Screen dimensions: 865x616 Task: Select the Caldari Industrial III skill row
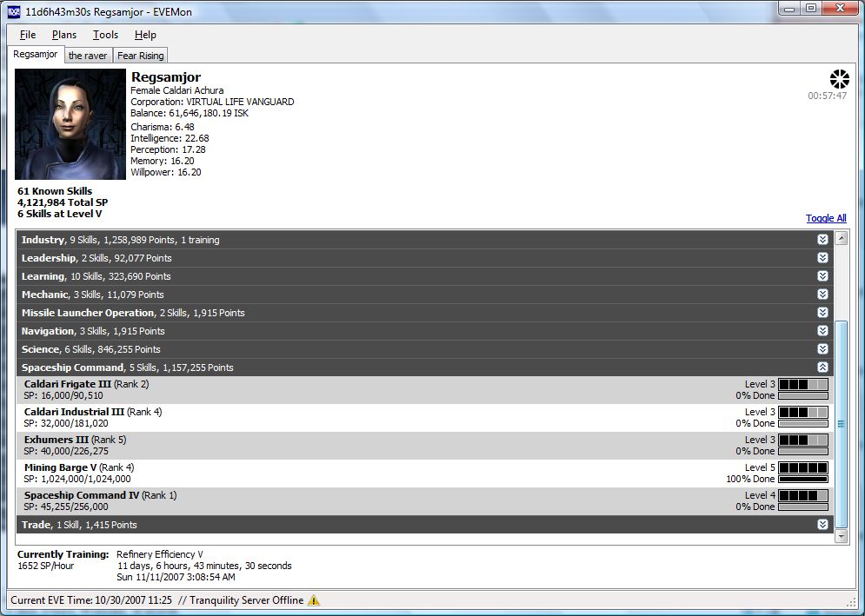click(423, 417)
